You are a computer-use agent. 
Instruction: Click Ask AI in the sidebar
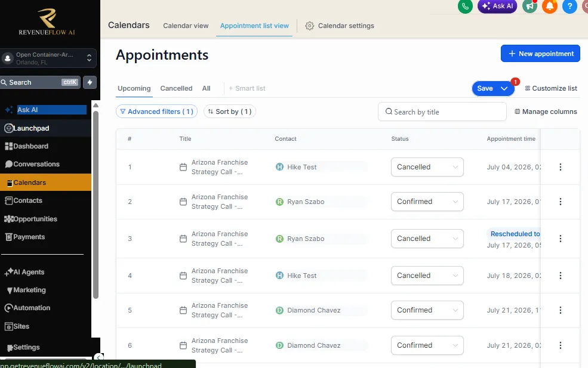click(x=45, y=110)
